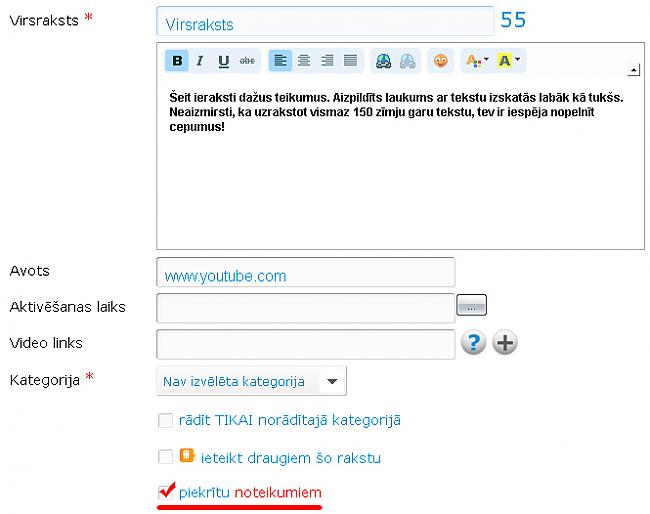Align text to the right
Viewport: 650px width, 514px height.
click(x=327, y=61)
